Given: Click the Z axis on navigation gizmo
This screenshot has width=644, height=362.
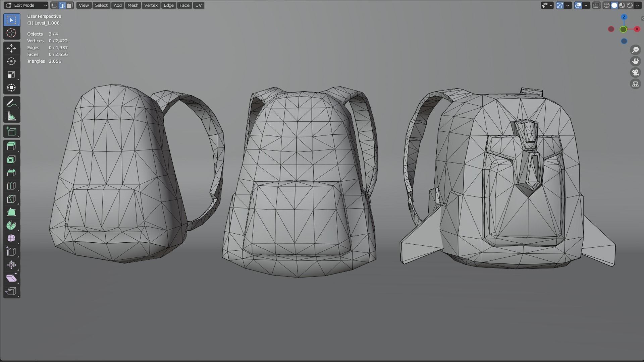Looking at the screenshot, I should [x=624, y=17].
